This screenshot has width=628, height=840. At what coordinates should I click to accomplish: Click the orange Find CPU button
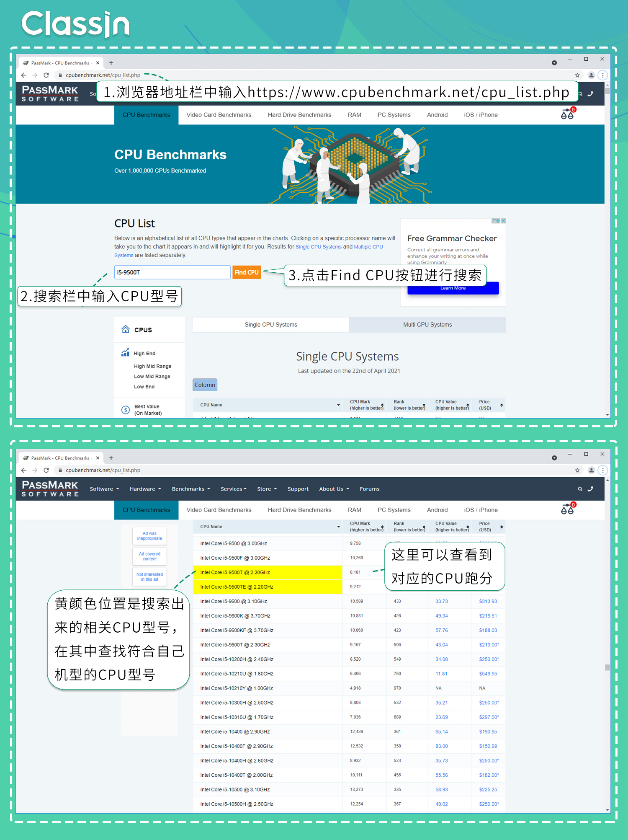click(247, 272)
